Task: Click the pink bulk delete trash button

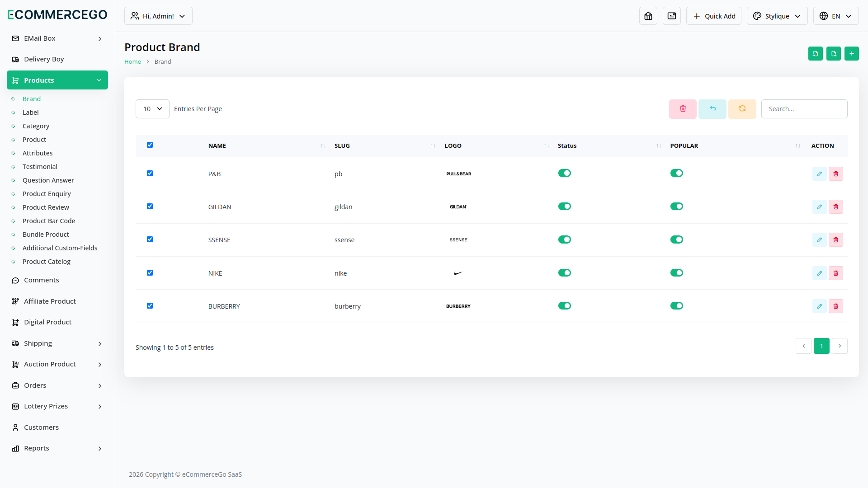Action: tap(683, 109)
